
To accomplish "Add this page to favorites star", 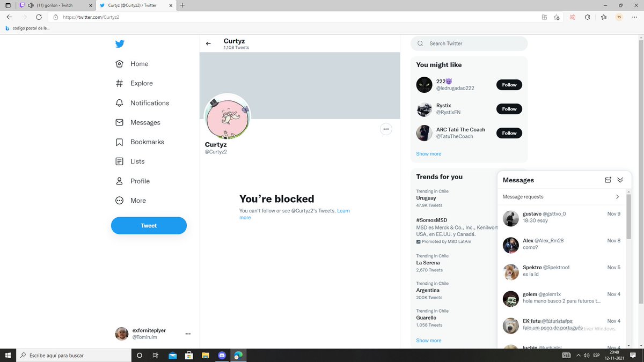I will pos(557,17).
